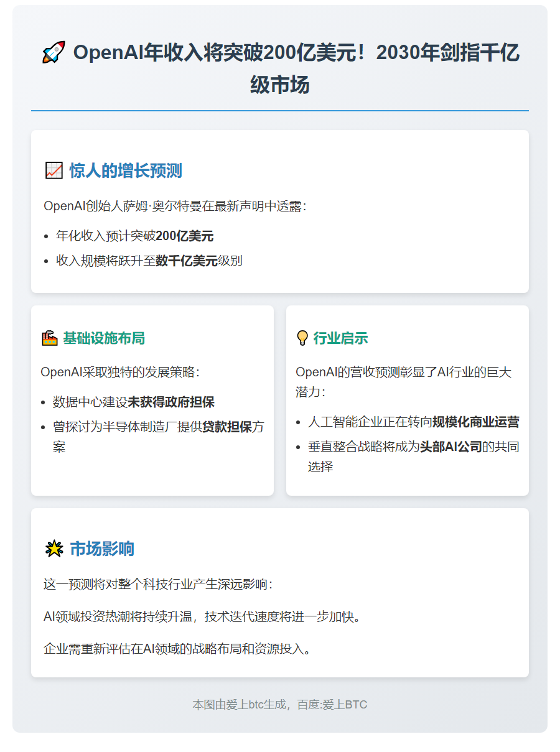Select the main title about OpenAI revenue

coord(279,67)
